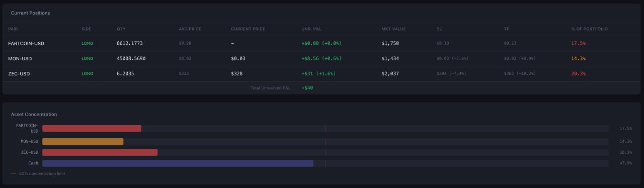Click the % OF PORTFOLIO column header

pos(589,29)
